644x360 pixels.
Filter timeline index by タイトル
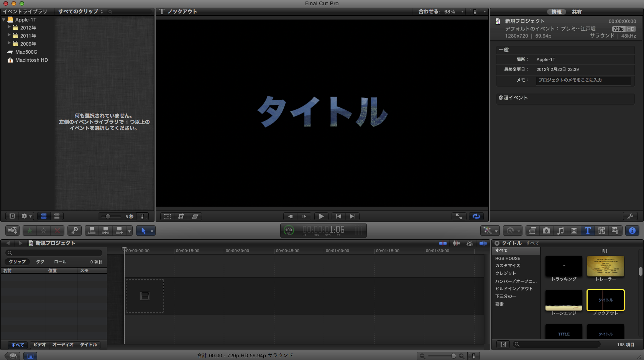(89, 345)
